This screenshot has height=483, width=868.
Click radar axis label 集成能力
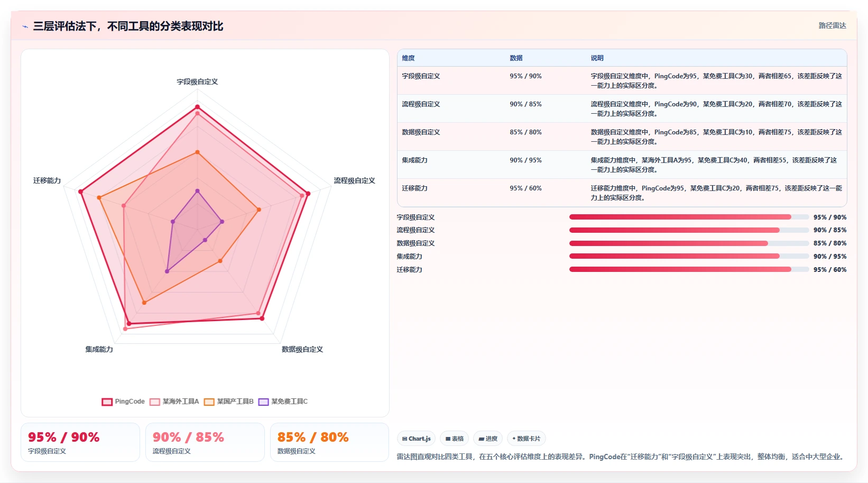[99, 350]
